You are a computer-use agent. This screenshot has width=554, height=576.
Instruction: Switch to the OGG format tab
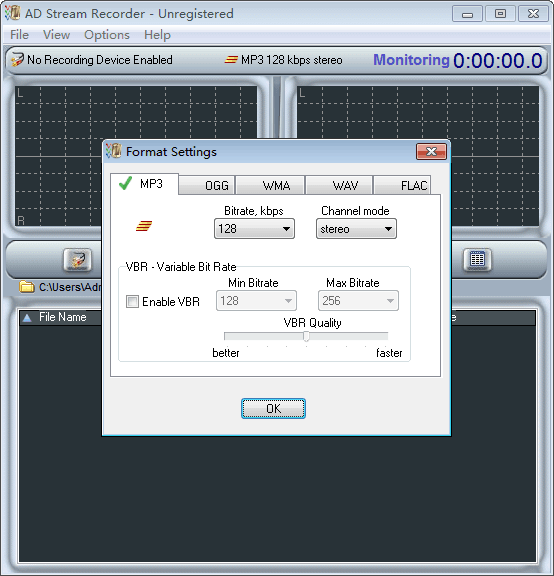click(x=206, y=185)
